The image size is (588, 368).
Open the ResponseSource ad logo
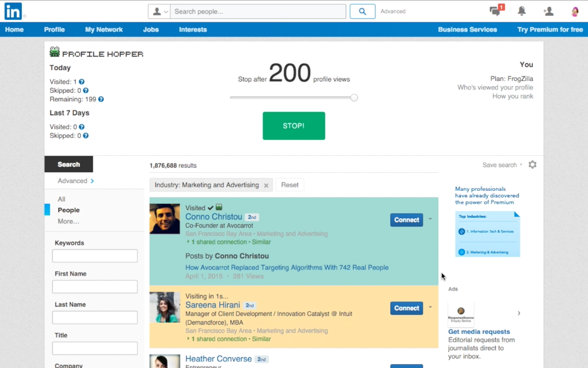tap(461, 314)
